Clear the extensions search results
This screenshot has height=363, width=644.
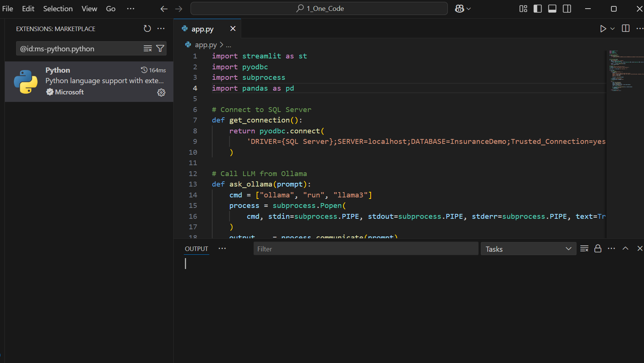(147, 48)
